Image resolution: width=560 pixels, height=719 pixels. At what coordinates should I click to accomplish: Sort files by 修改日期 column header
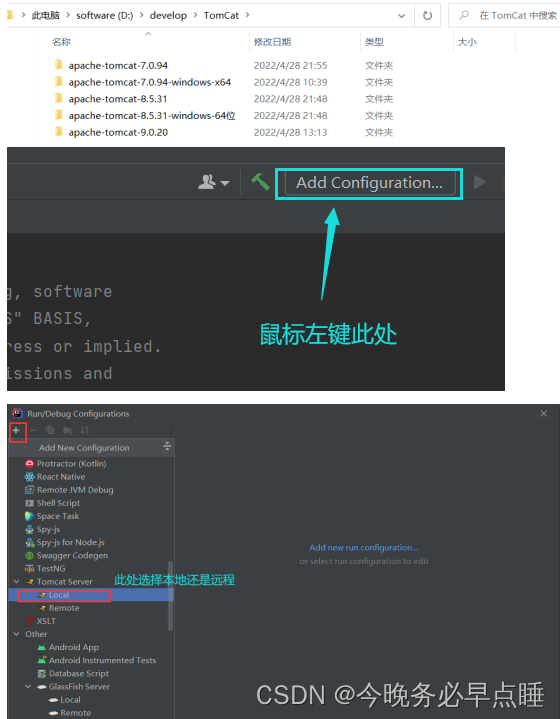point(272,42)
